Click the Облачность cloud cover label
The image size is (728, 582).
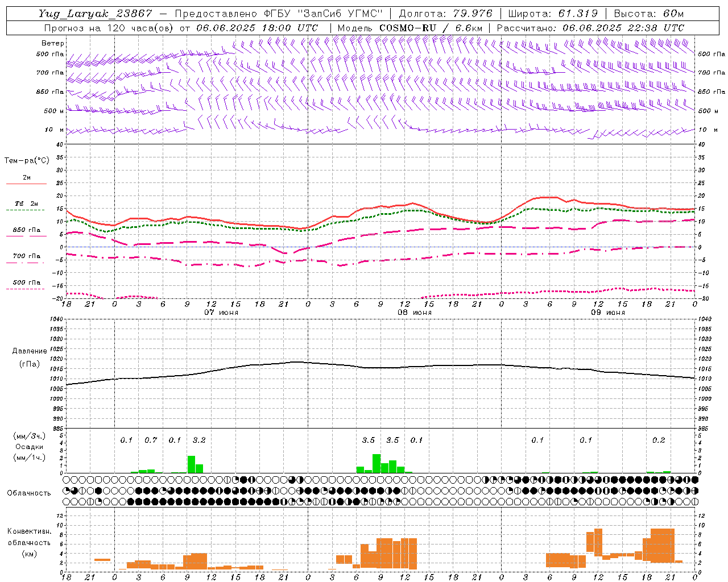click(29, 493)
